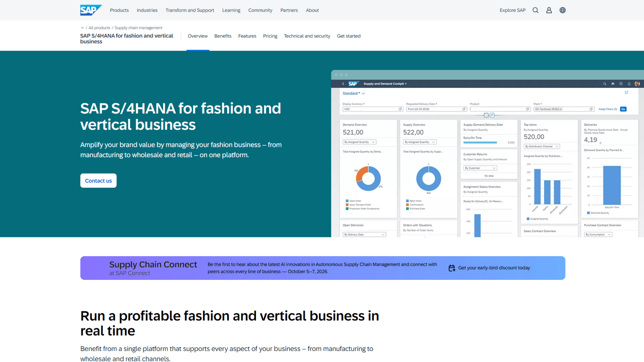Screen dimensions: 644x362
Task: Select the Overview tab
Action: (198, 36)
